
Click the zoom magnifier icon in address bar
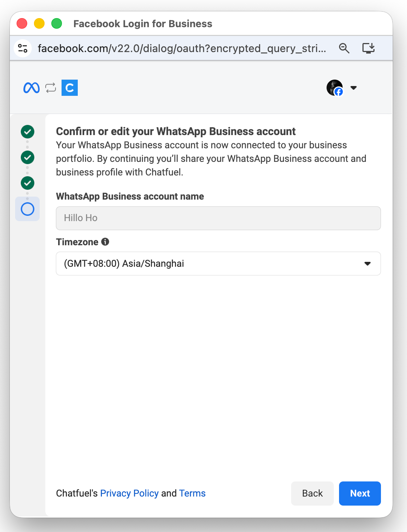tap(344, 48)
